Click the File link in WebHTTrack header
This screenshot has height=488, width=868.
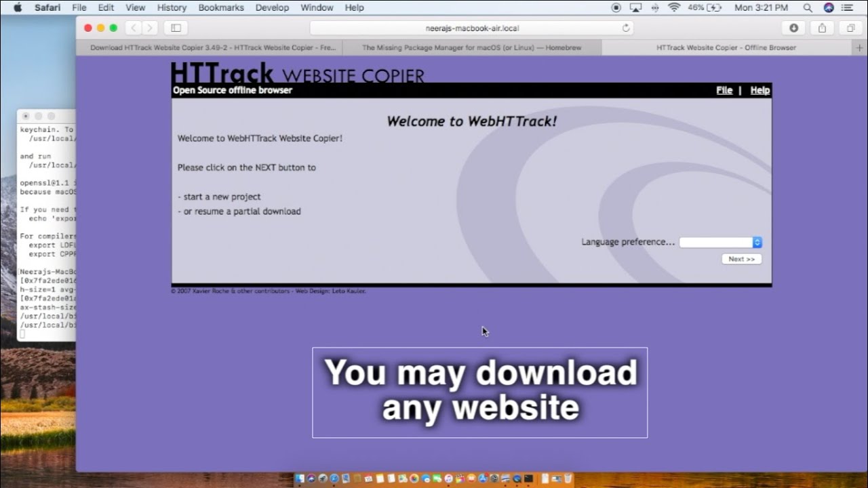pos(724,90)
